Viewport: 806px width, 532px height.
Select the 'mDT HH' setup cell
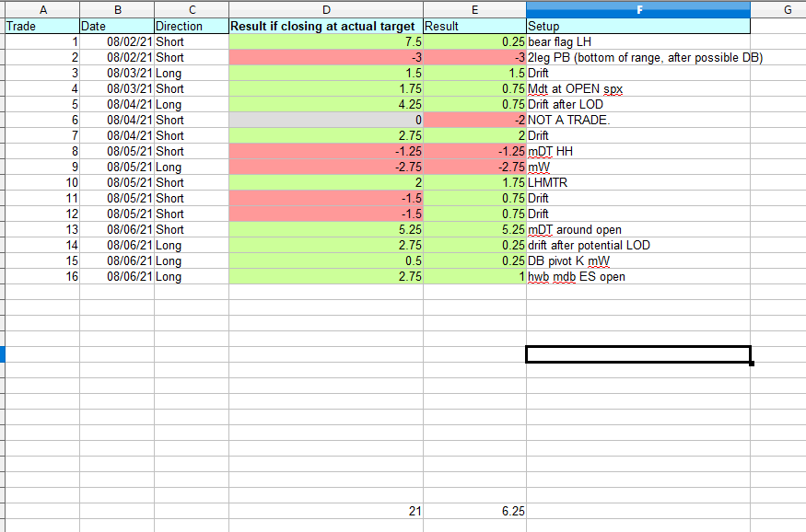tap(638, 152)
